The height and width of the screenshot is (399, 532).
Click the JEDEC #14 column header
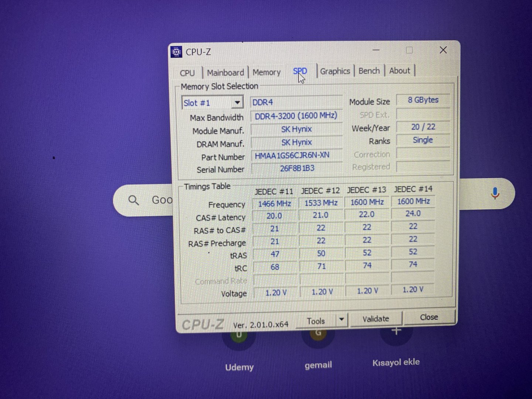point(413,189)
